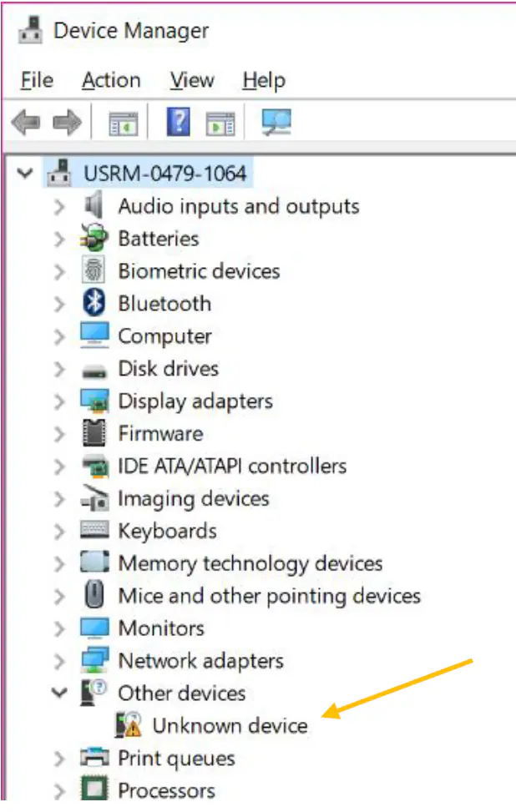Collapse the USRM-0479-1064 root node
516x812 pixels.
(x=26, y=174)
